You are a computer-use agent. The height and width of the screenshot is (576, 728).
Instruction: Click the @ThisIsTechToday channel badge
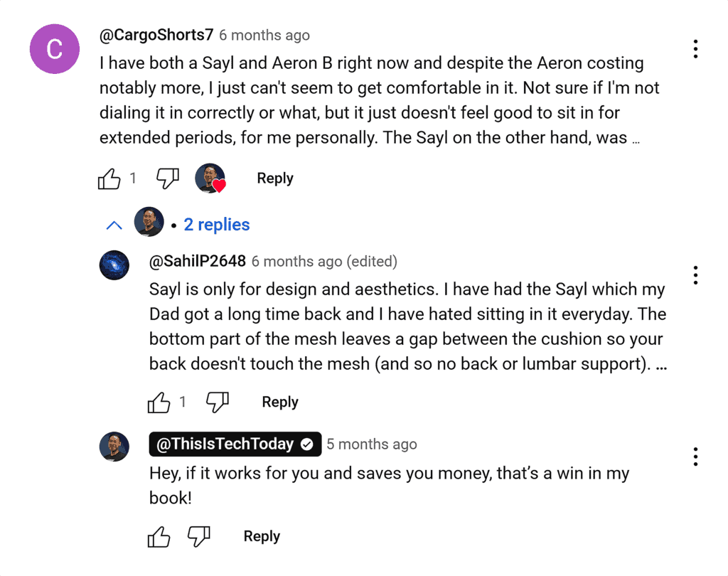[x=225, y=444]
